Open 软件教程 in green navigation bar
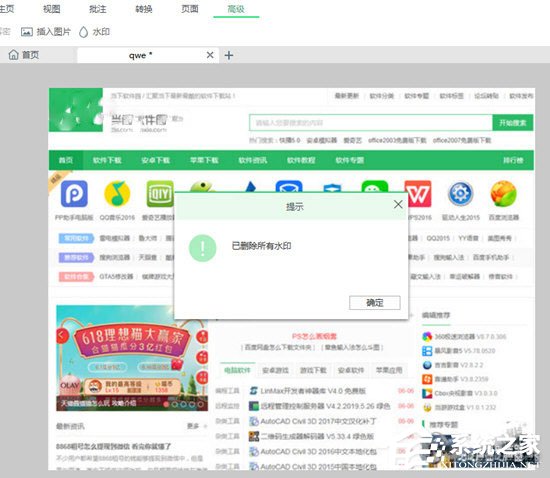This screenshot has width=550, height=478. [301, 160]
